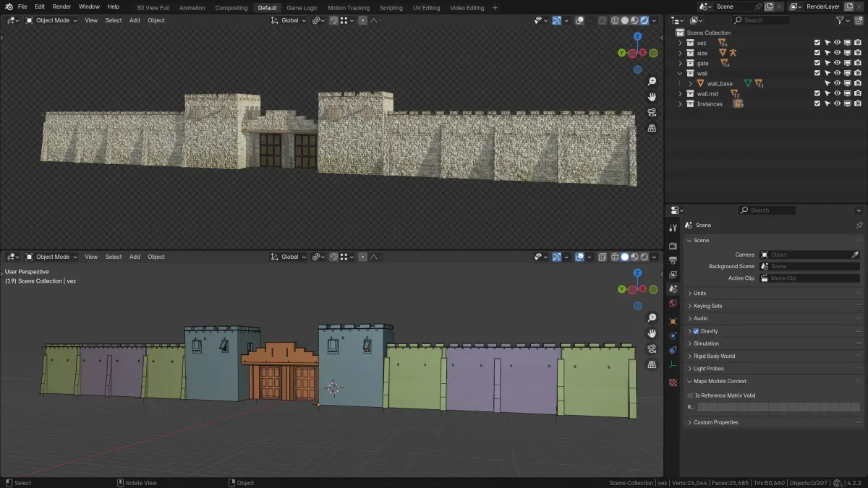
Task: Click the Texture properties tab icon
Action: click(x=673, y=382)
